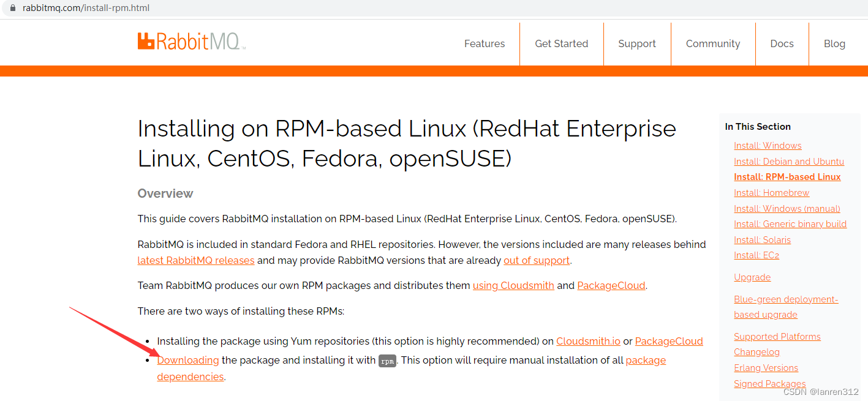Image resolution: width=868 pixels, height=401 pixels.
Task: Open the Upgrade documentation link
Action: [752, 277]
